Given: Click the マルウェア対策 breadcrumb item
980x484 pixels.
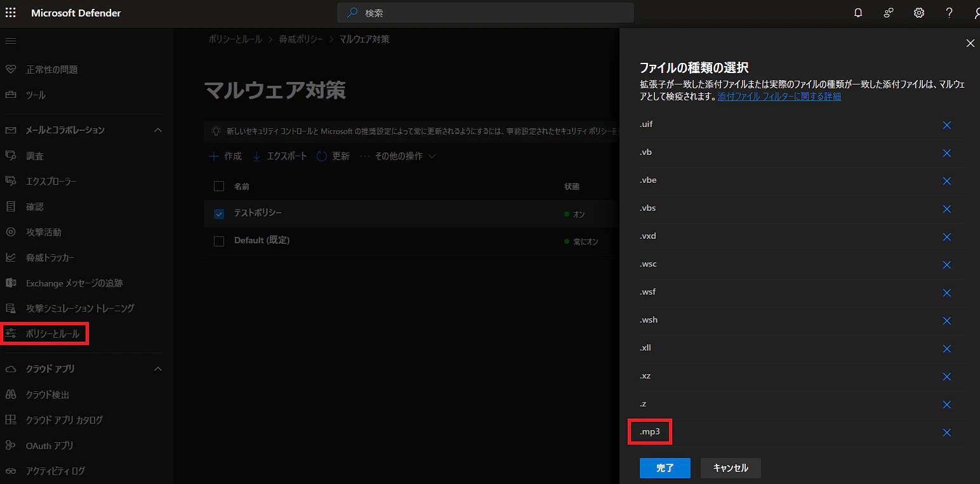Looking at the screenshot, I should pos(364,39).
